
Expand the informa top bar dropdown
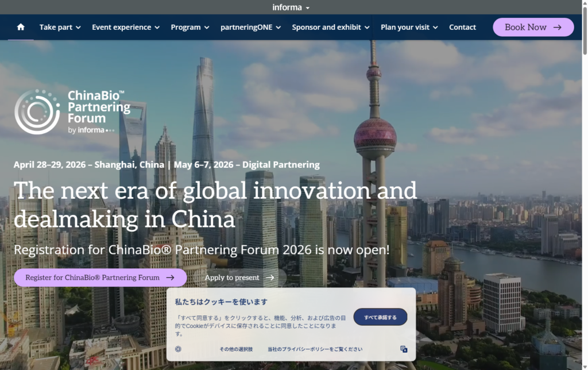point(291,7)
